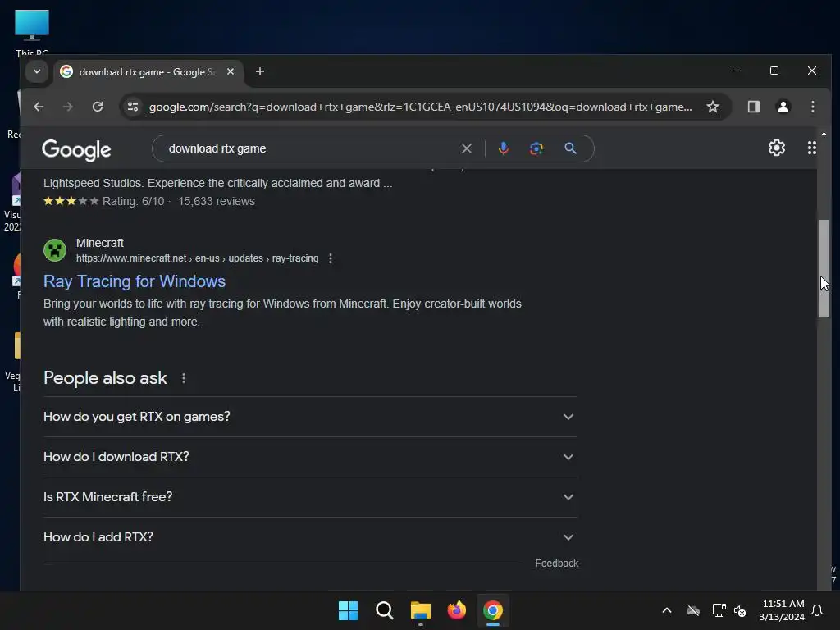840x630 pixels.
Task: Open Google quick settings gear
Action: pos(776,148)
